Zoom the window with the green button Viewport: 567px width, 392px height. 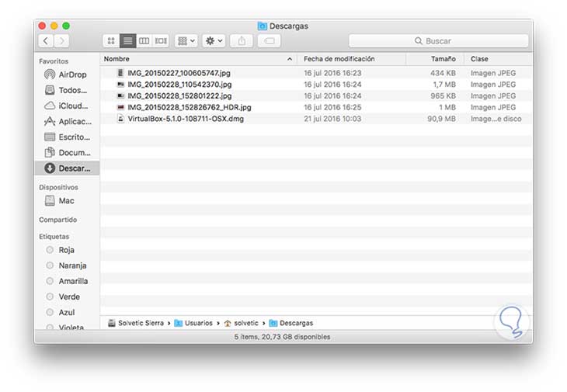[66, 26]
